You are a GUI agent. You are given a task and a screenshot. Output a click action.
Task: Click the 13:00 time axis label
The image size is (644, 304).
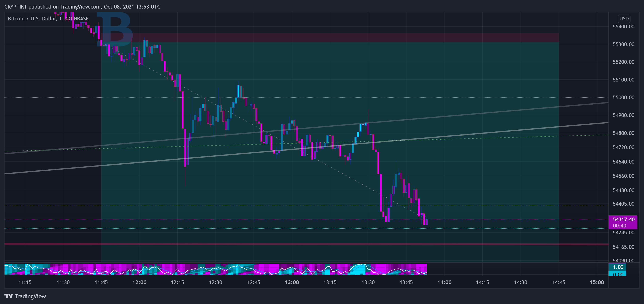[x=292, y=282]
